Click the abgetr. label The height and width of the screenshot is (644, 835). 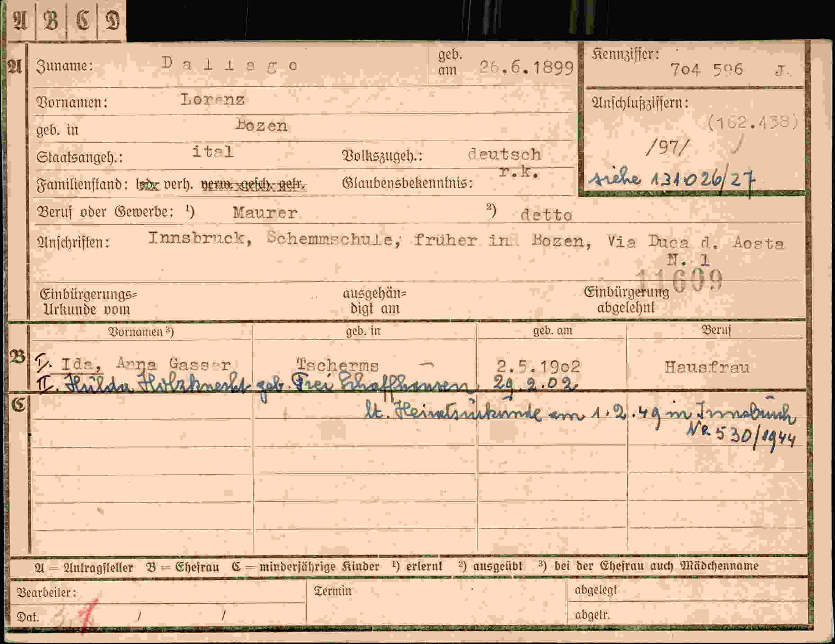point(592,615)
